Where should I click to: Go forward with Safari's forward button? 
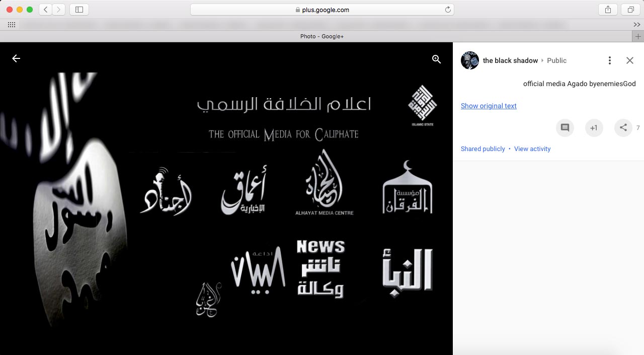[58, 10]
